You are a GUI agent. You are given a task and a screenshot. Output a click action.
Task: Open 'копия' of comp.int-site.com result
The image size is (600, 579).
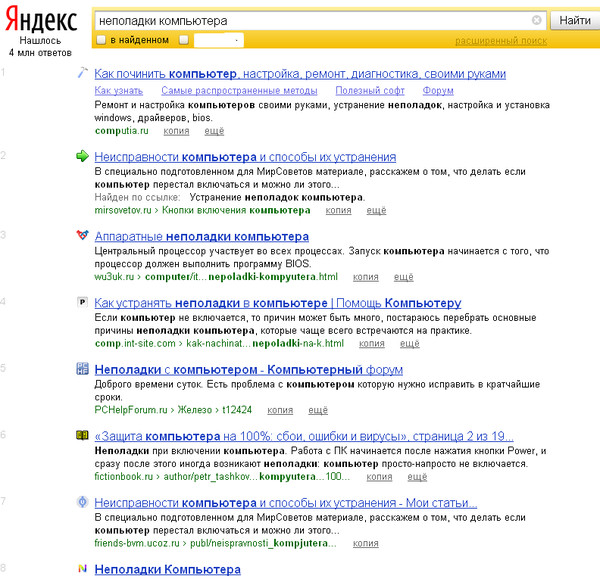(x=372, y=344)
